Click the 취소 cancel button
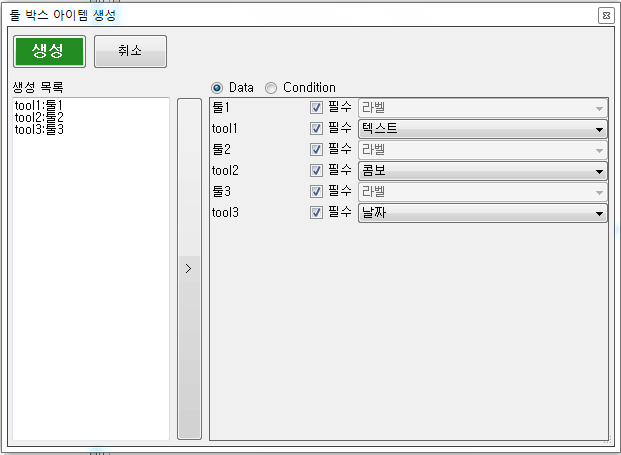Viewport: 621px width, 455px height. (x=130, y=51)
